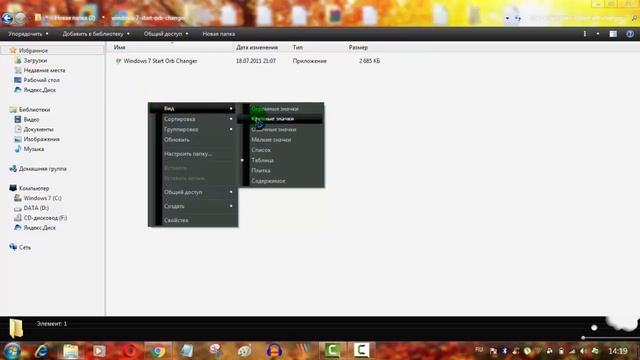Create a folder with Новая папка

click(218, 34)
